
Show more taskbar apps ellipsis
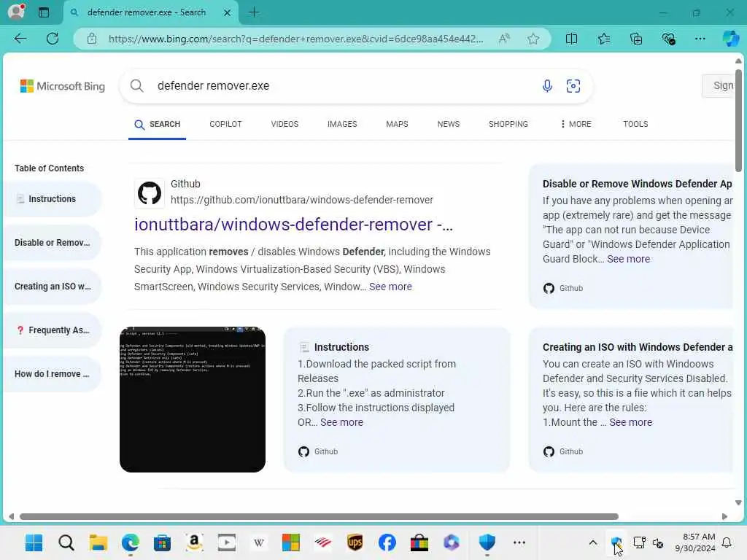click(519, 542)
